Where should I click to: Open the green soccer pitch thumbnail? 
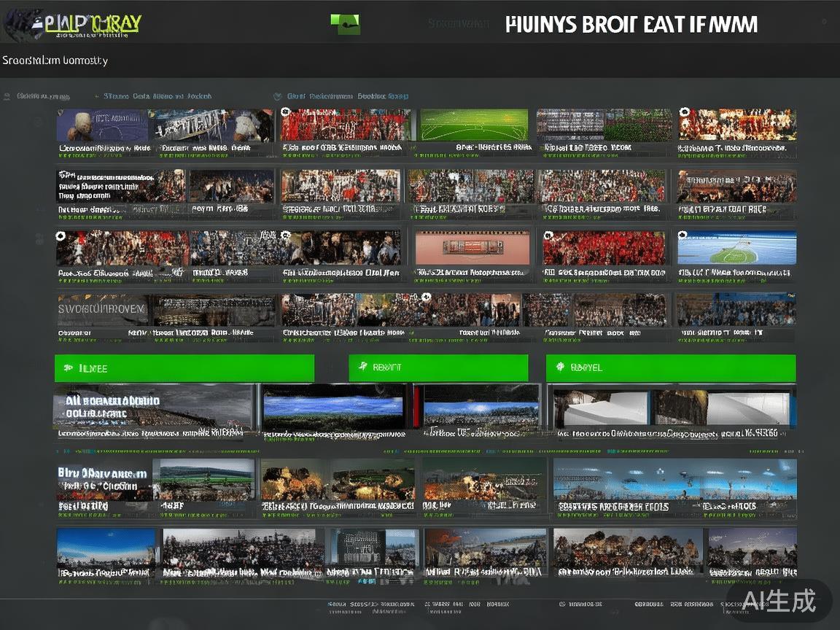[x=473, y=125]
